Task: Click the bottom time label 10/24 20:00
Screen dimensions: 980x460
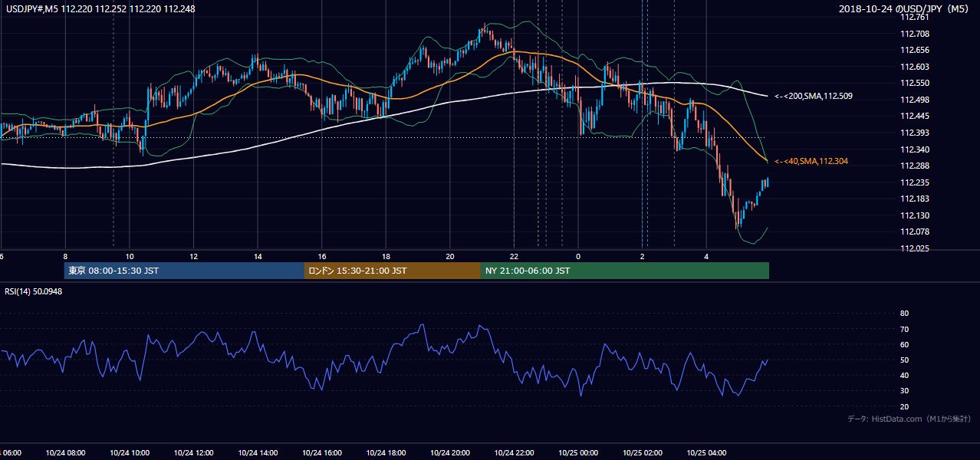Action: [x=450, y=453]
